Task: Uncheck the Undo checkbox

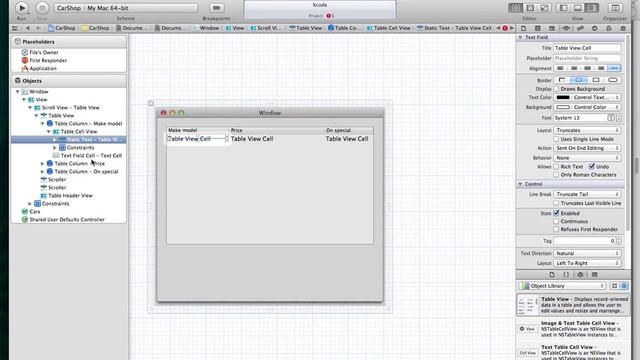Action: pos(591,167)
